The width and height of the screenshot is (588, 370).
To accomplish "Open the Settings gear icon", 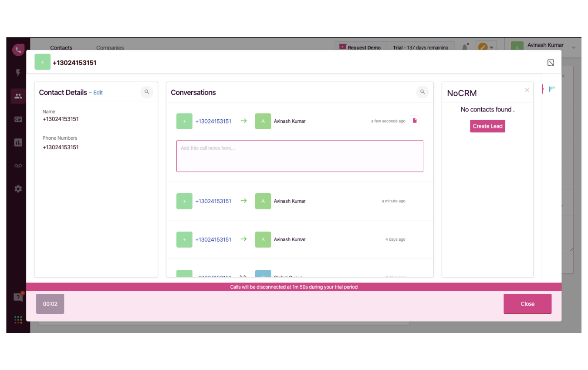I will (18, 188).
